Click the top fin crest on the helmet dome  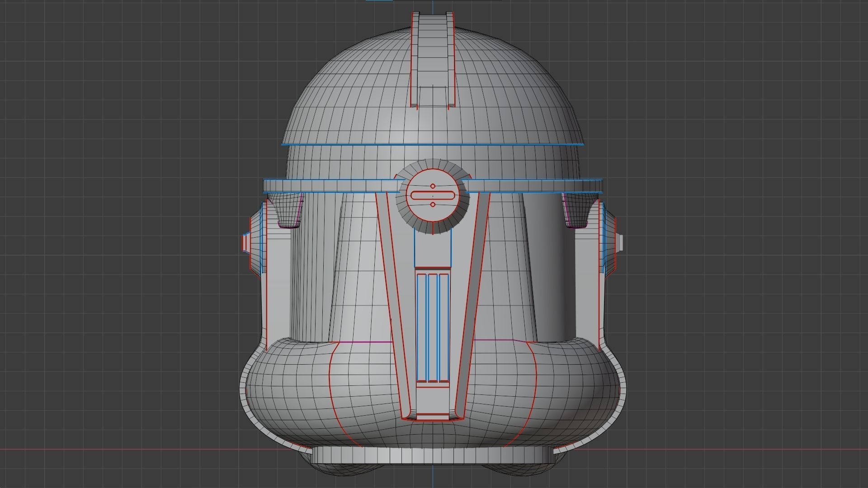(433, 60)
